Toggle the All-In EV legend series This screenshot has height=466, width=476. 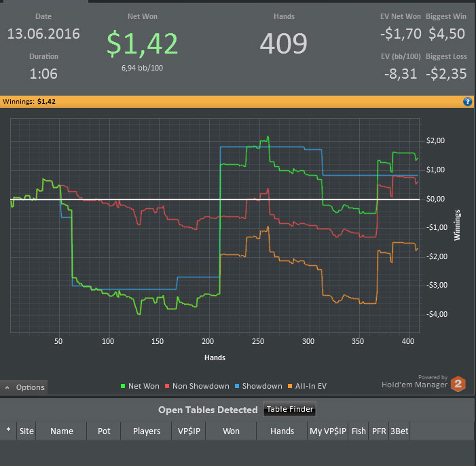307,386
